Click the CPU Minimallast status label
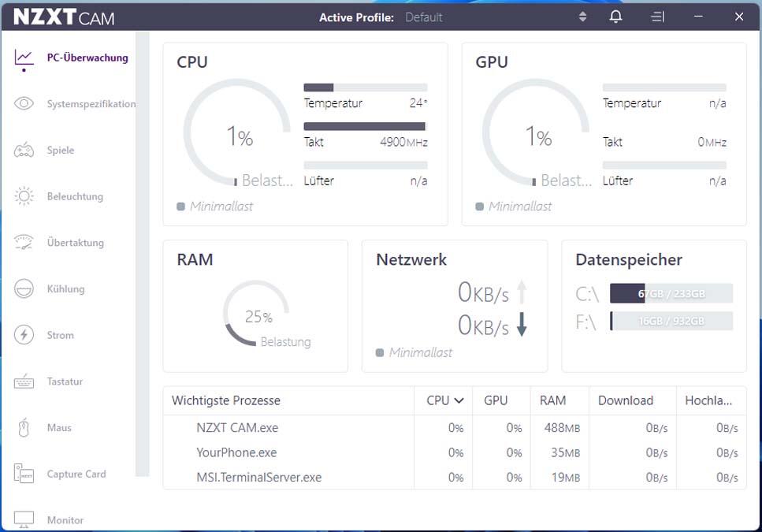 221,206
